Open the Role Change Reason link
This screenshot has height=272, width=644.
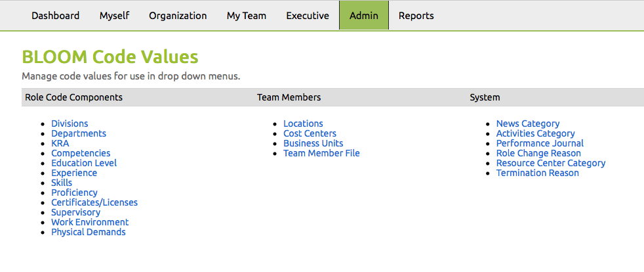[538, 153]
